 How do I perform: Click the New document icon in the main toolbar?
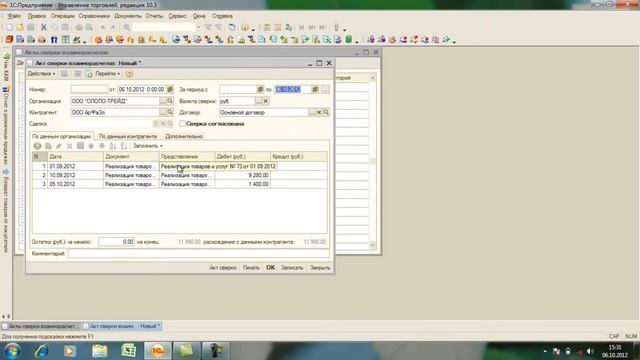[x=9, y=27]
